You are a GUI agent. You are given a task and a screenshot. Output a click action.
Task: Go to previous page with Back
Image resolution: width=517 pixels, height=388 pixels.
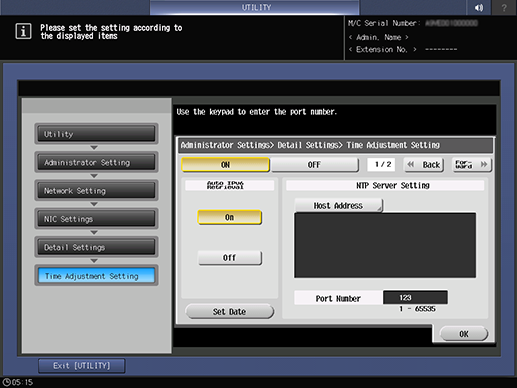pyautogui.click(x=424, y=165)
